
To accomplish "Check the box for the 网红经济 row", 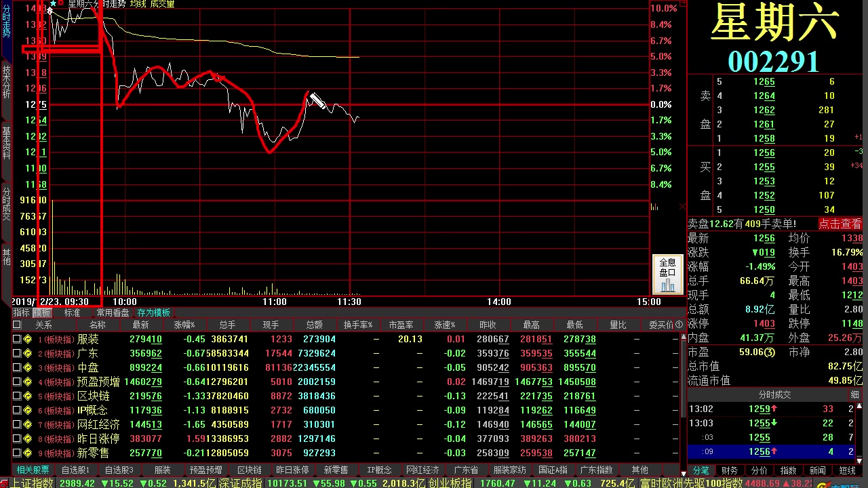I will click(17, 424).
